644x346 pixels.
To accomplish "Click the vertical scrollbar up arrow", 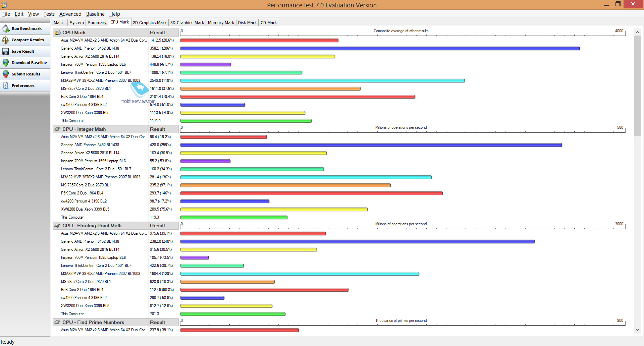I will point(637,32).
